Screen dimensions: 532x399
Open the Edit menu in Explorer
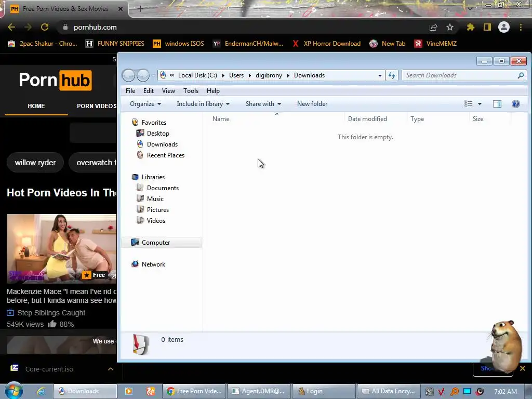tap(148, 91)
